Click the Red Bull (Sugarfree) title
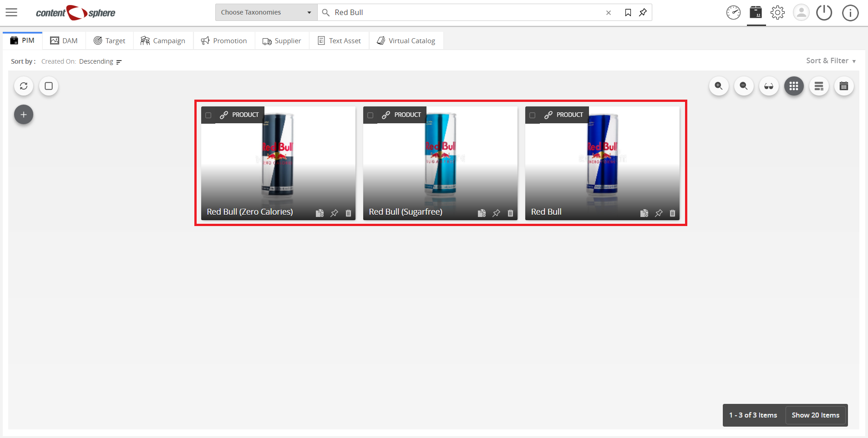 [406, 212]
